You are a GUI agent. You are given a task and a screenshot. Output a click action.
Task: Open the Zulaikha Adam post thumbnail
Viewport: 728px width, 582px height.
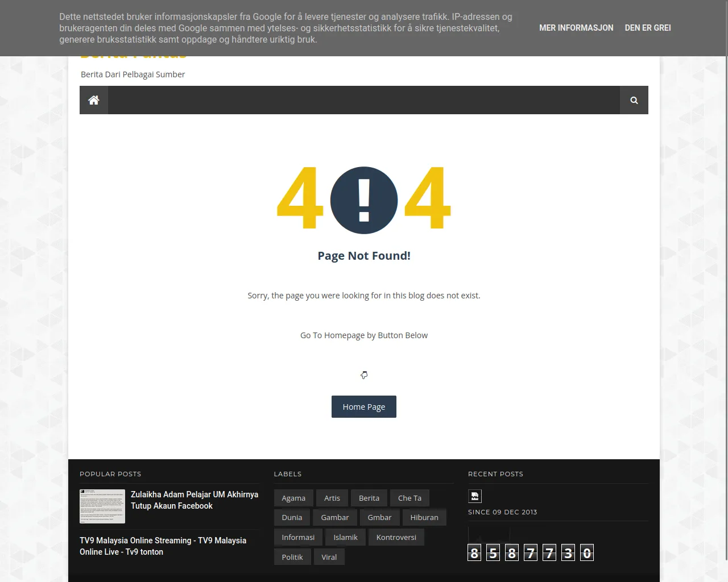click(102, 506)
